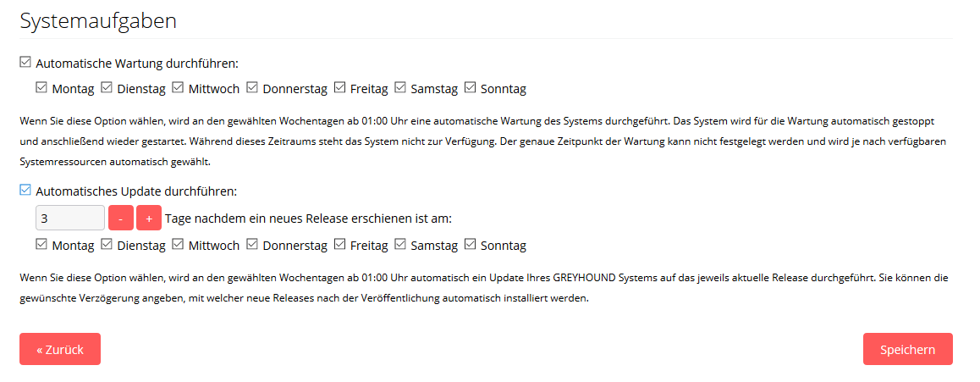Uncheck Mittwoch under automatic update
Screen dimensions: 980x382
tap(178, 245)
